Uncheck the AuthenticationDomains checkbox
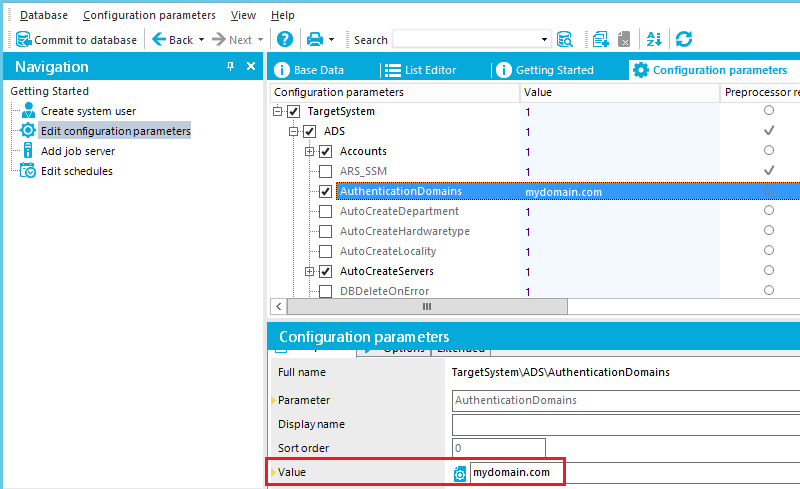 pyautogui.click(x=326, y=191)
